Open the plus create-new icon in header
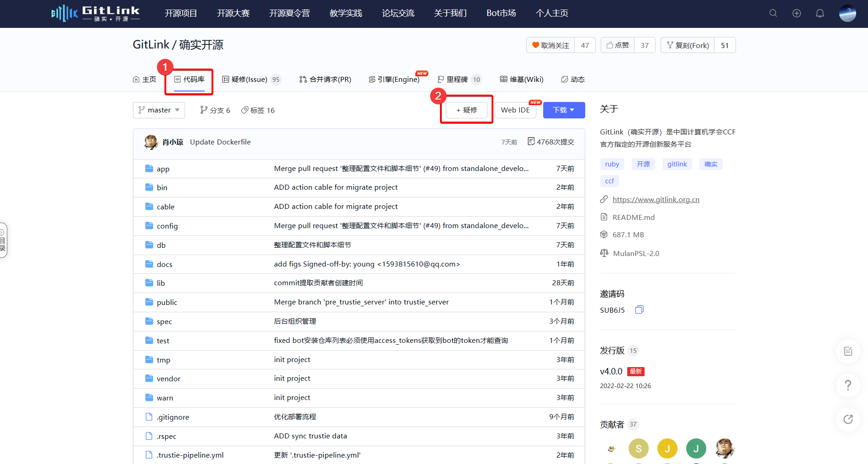868x464 pixels. 797,13
